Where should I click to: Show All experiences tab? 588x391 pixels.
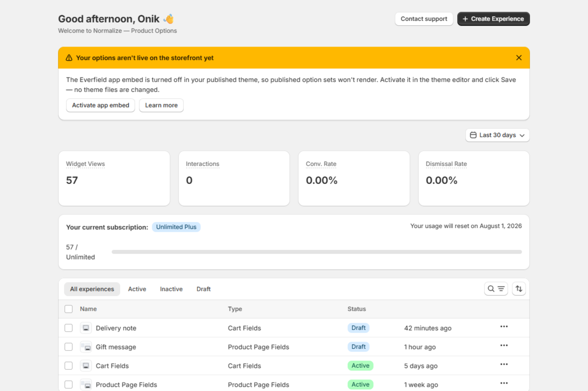(x=92, y=289)
